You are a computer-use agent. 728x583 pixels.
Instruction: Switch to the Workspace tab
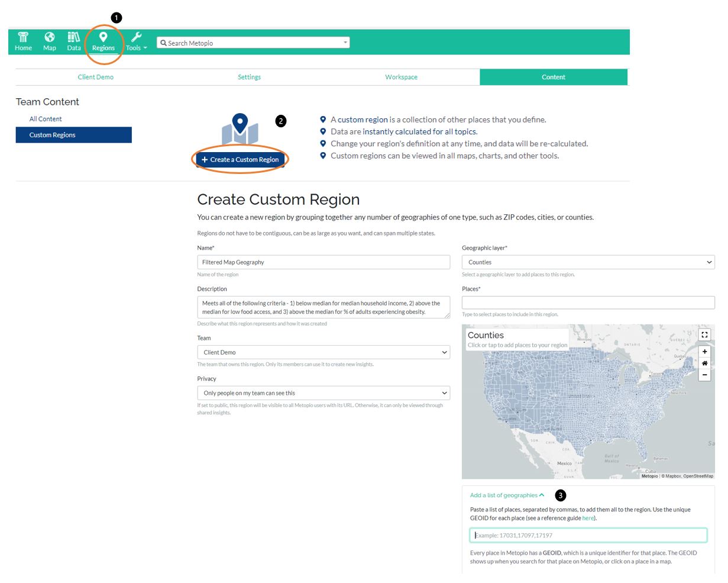click(x=401, y=77)
